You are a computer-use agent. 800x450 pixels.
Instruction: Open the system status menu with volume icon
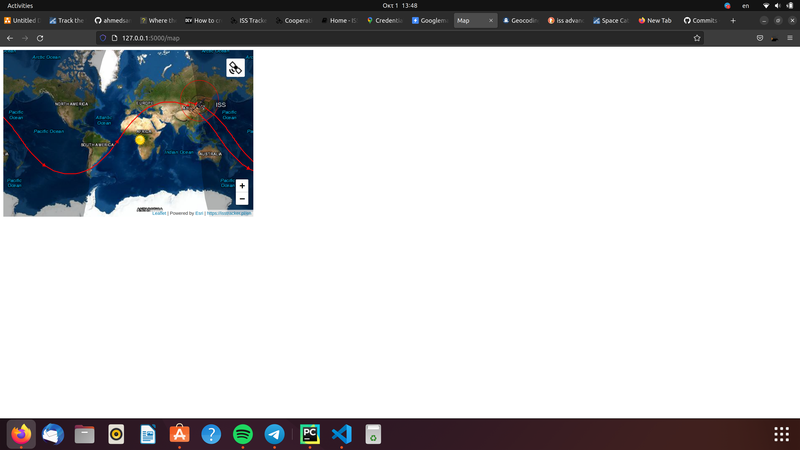coord(778,6)
